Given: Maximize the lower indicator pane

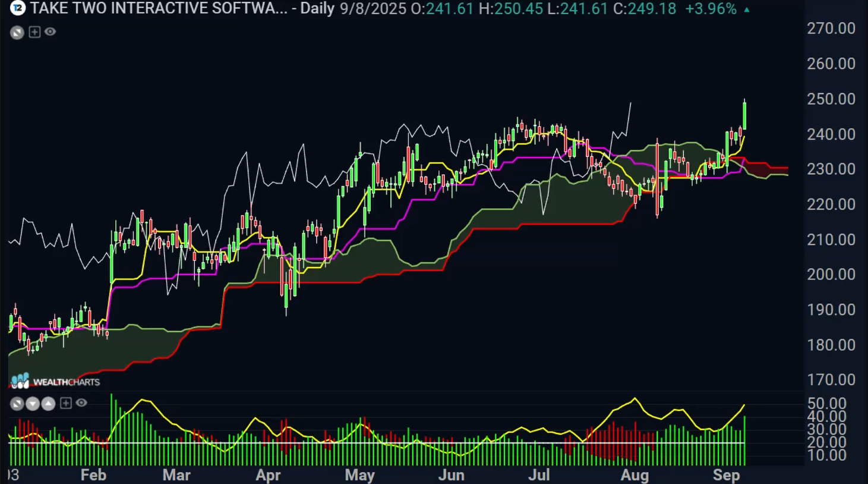Looking at the screenshot, I should point(17,404).
